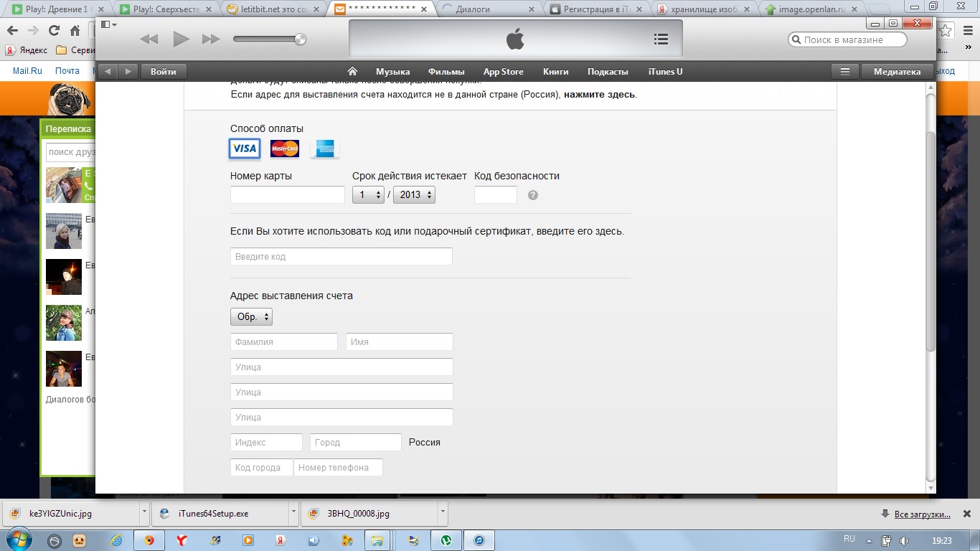Focus Номер телефона field
Viewport: 980px width, 551px height.
338,468
